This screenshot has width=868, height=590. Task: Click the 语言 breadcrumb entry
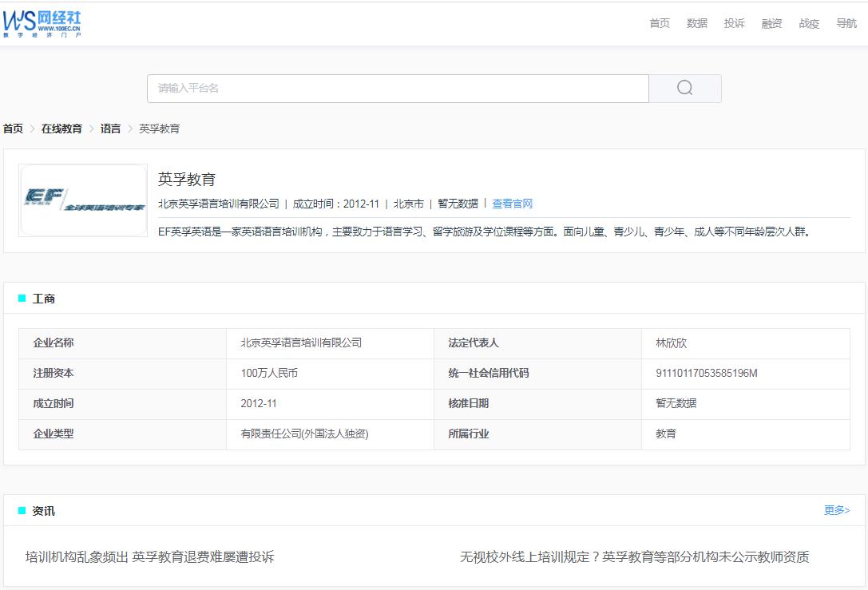pyautogui.click(x=109, y=128)
